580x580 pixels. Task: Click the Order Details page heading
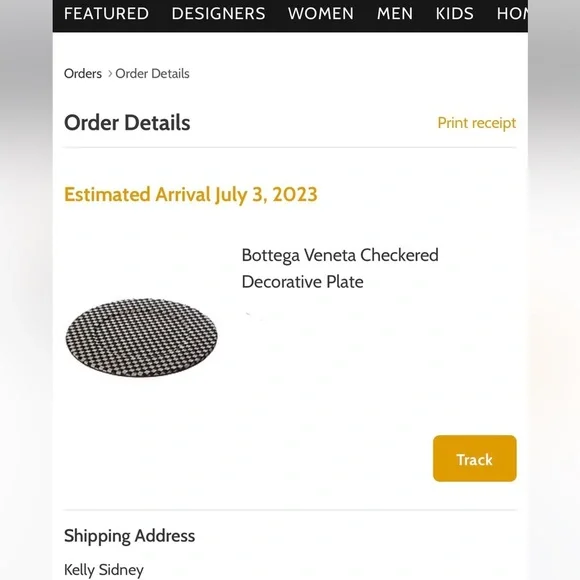[127, 123]
